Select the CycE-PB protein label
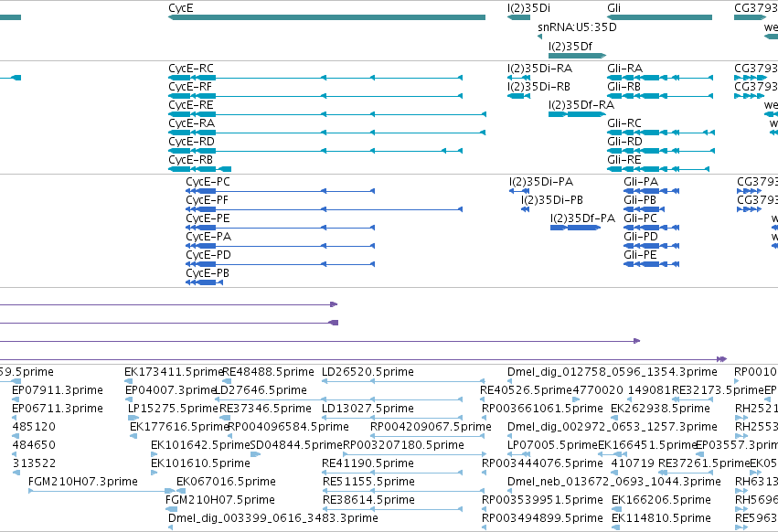 click(x=208, y=274)
